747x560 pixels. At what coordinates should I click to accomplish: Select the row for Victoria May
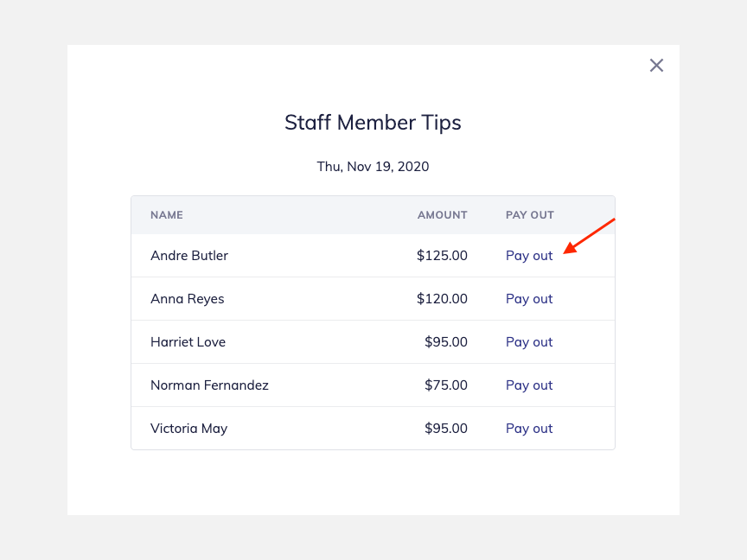pyautogui.click(x=259, y=428)
